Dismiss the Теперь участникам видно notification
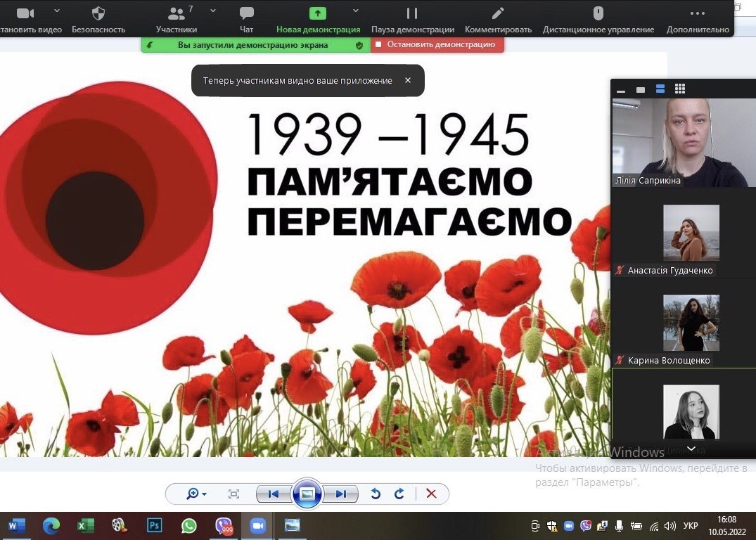This screenshot has width=756, height=540. coord(408,81)
